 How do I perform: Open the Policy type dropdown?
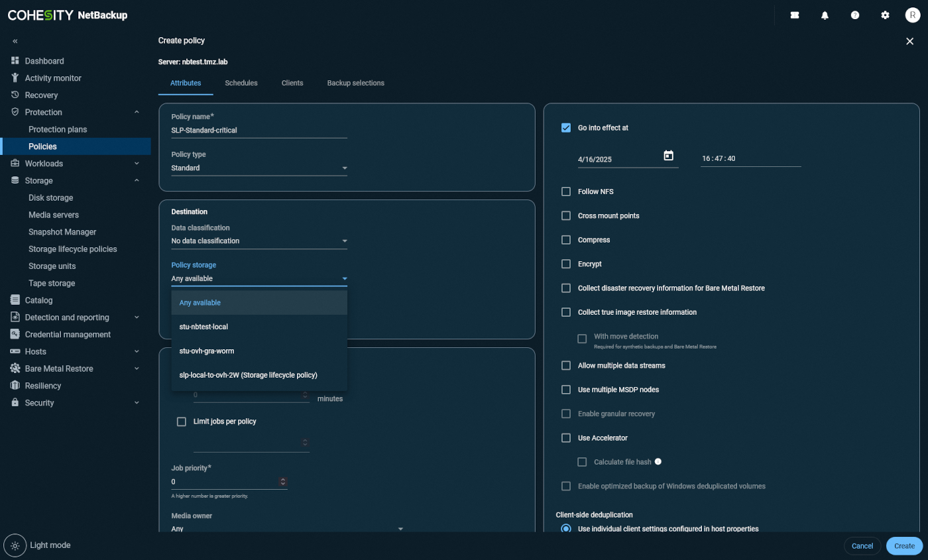tap(259, 168)
